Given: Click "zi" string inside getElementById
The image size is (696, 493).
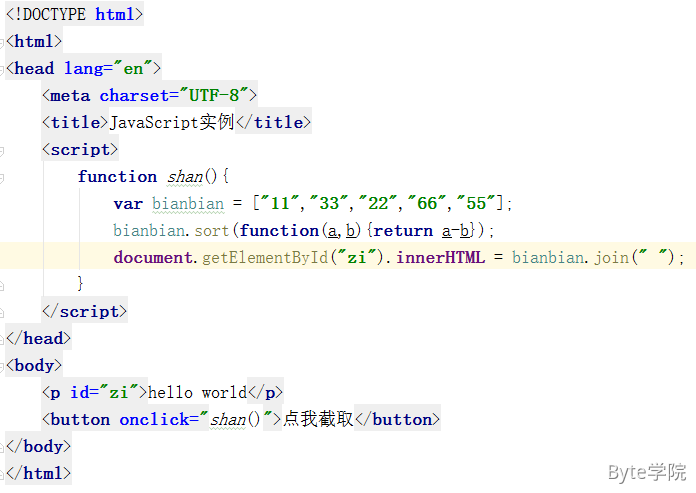Looking at the screenshot, I should (x=356, y=257).
